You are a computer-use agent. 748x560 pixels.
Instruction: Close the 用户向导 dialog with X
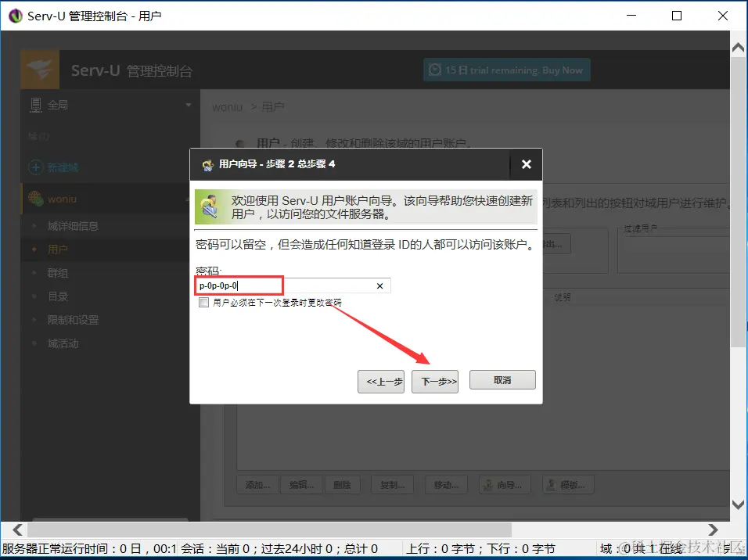pyautogui.click(x=526, y=164)
